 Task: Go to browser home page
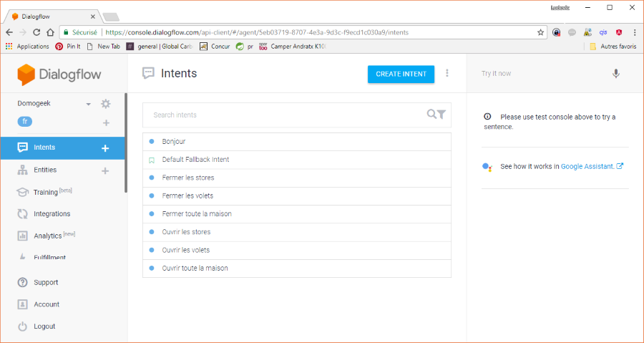click(50, 32)
